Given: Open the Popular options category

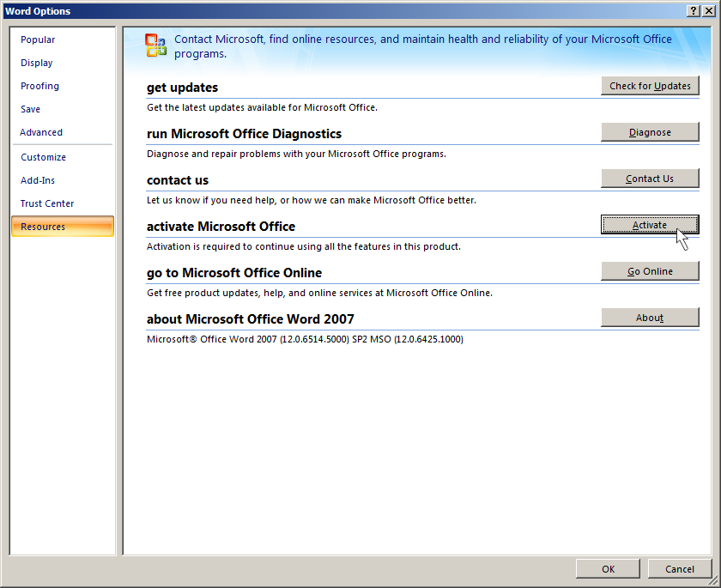Looking at the screenshot, I should tap(38, 39).
